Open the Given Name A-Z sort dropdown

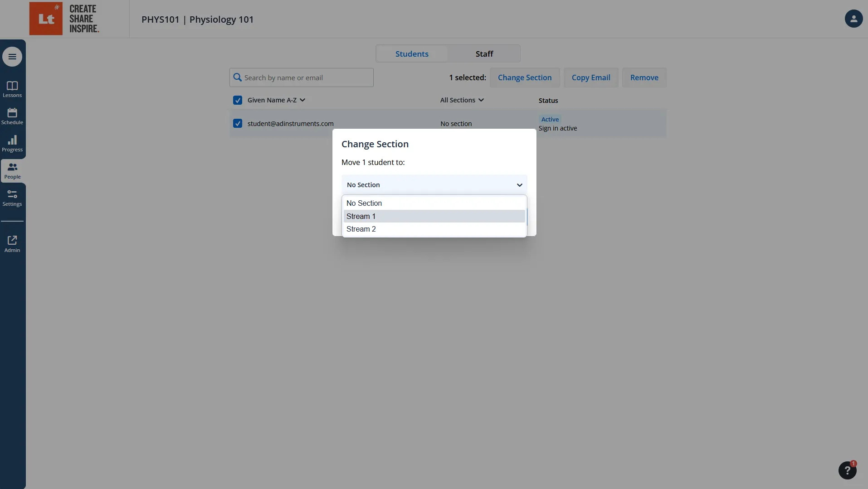click(x=276, y=100)
